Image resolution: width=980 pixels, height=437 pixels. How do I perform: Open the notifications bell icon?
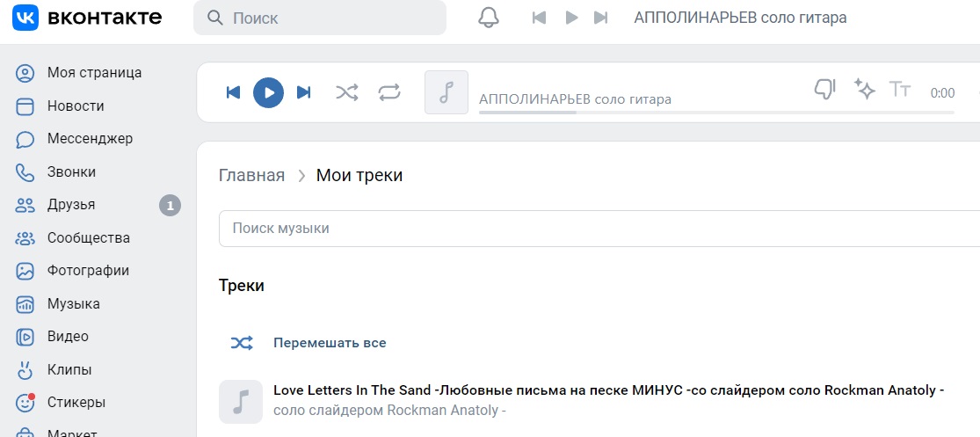pyautogui.click(x=489, y=18)
